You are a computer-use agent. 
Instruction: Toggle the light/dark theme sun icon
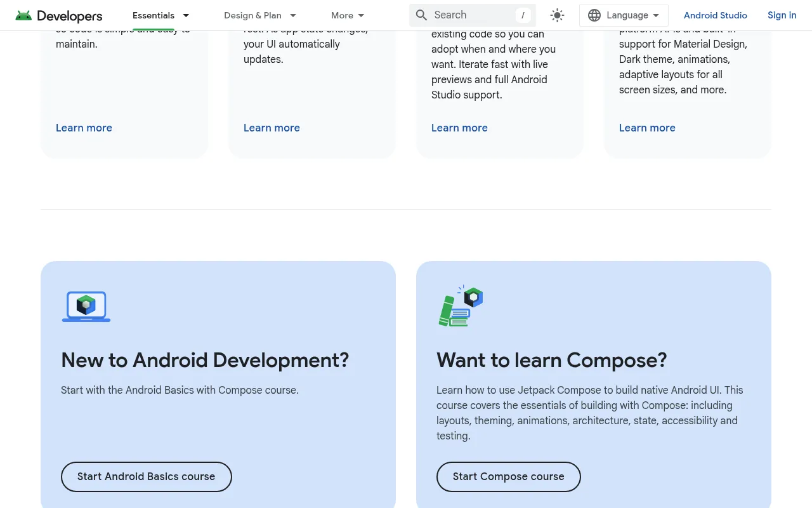pos(557,15)
